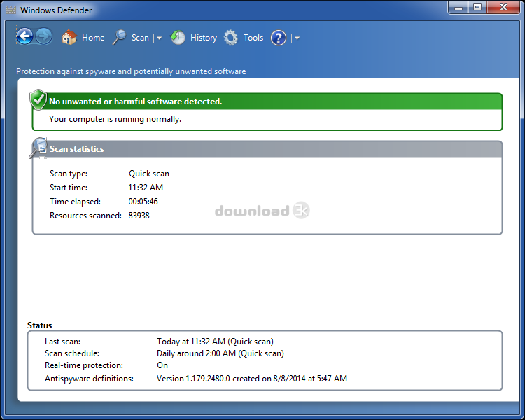Expand the Help options dropdown arrow
Viewport: 525px width, 420px height.
[297, 38]
